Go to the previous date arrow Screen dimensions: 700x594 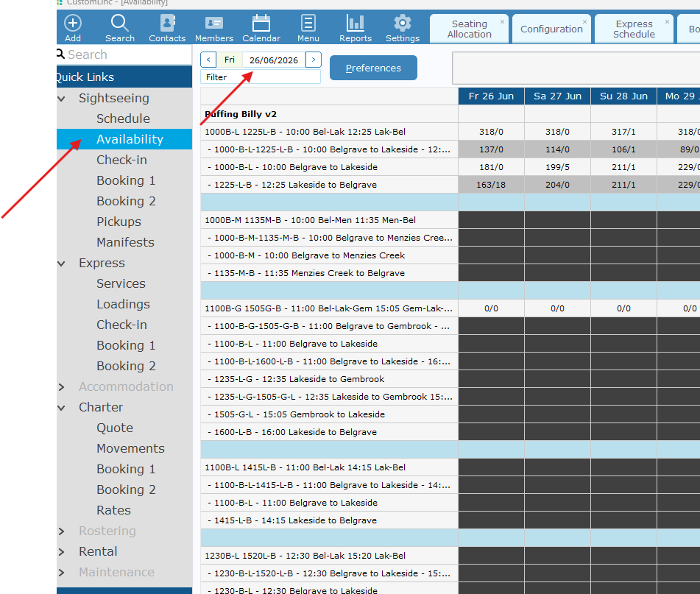pos(208,60)
